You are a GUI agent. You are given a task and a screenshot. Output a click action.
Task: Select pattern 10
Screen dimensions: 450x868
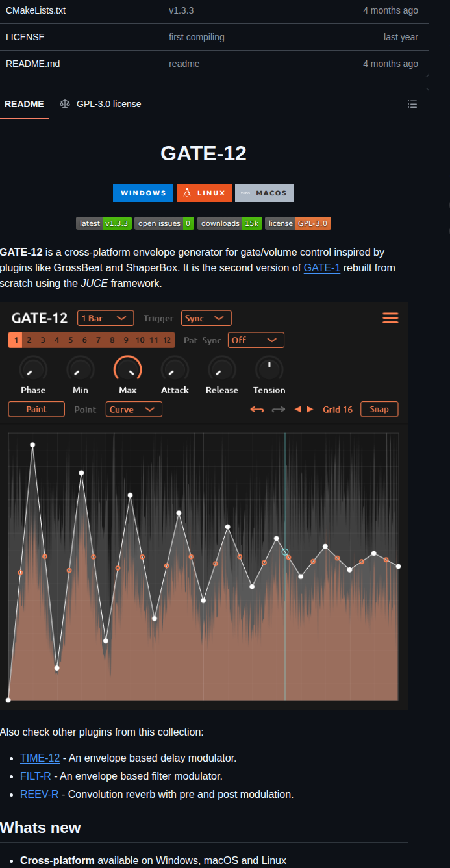click(x=140, y=340)
